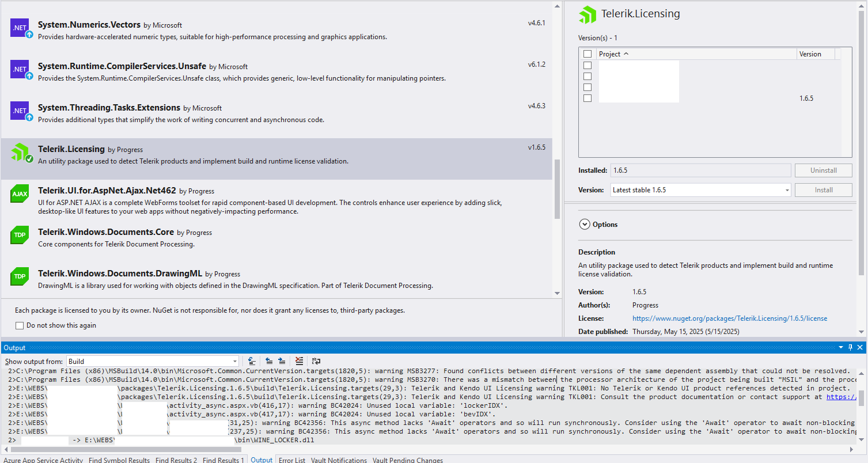Viewport: 868px width, 463px height.
Task: Go to previous message in Output toolbar
Action: point(269,361)
